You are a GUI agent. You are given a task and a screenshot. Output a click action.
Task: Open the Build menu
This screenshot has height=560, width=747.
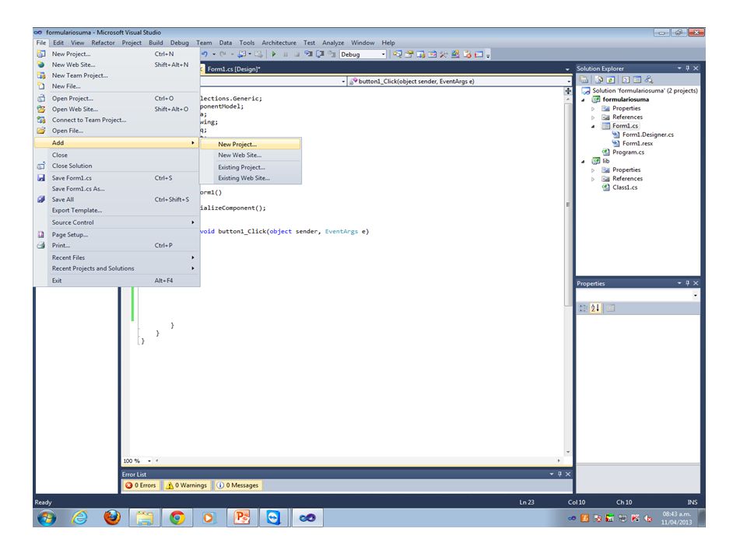[156, 43]
